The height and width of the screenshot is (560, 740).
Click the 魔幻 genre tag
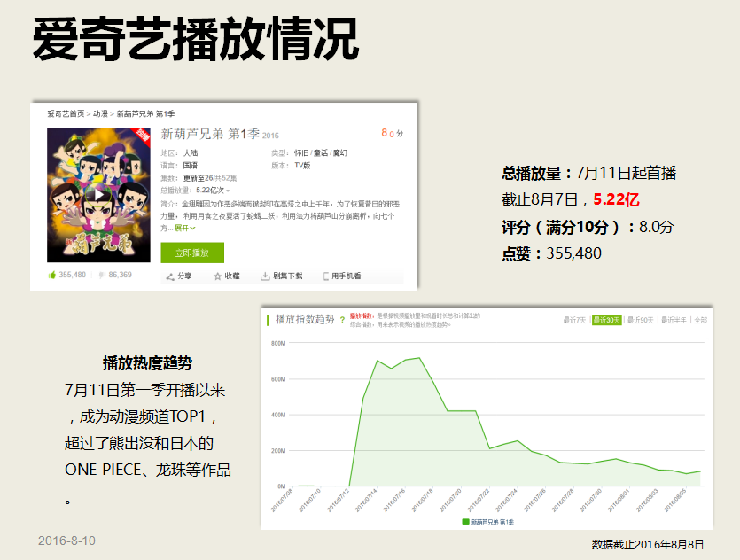click(340, 153)
